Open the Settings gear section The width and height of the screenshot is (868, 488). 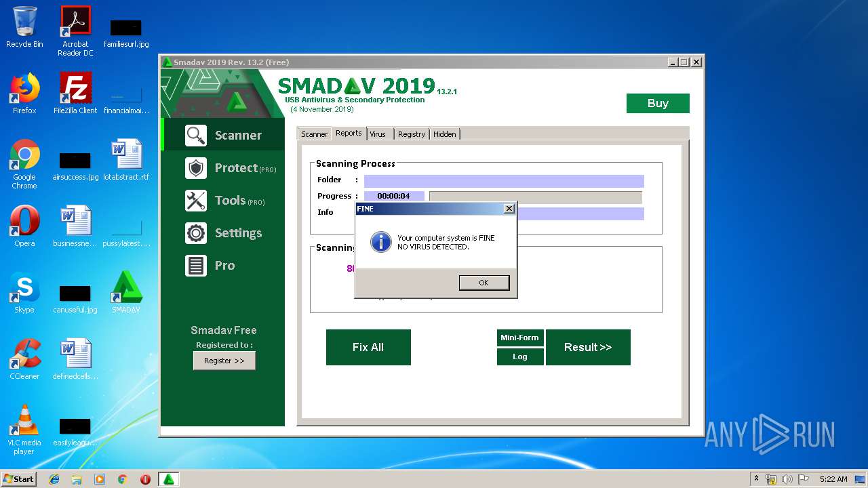[x=223, y=232]
